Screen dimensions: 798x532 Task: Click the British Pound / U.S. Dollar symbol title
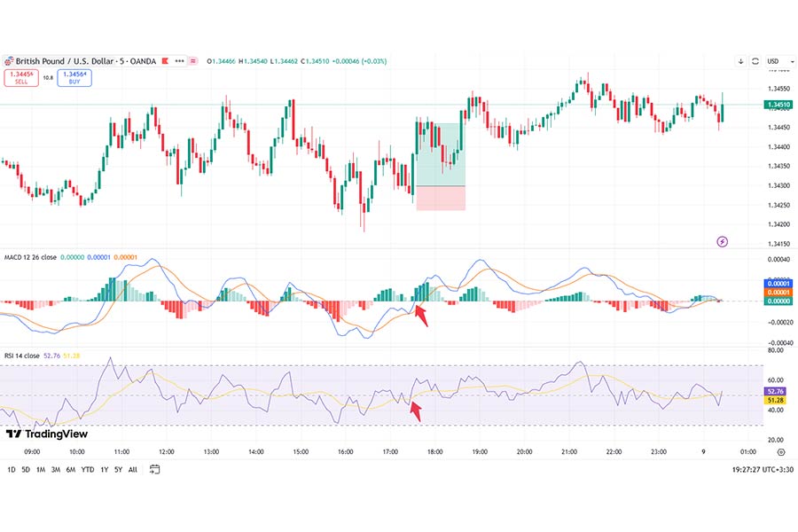click(85, 61)
